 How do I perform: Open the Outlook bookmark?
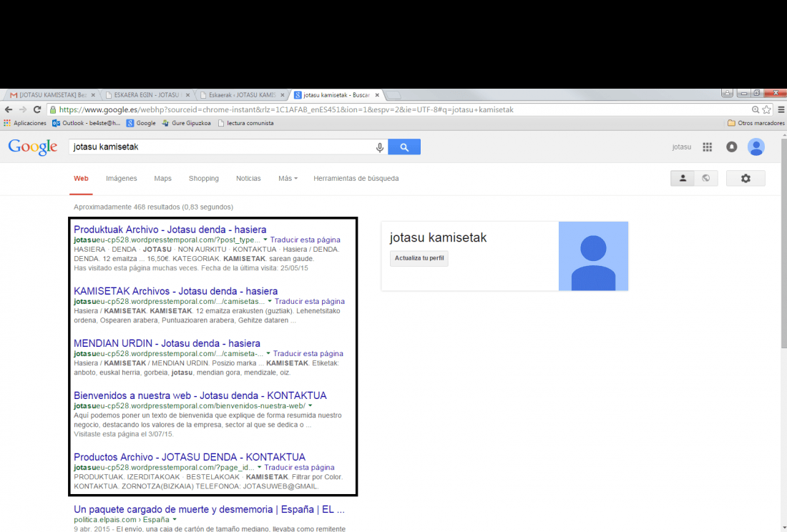(x=87, y=123)
